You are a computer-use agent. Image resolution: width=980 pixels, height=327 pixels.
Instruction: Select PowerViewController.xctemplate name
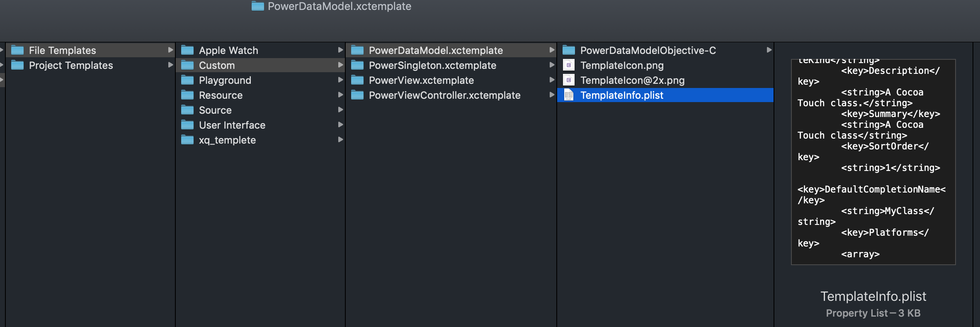click(x=444, y=95)
